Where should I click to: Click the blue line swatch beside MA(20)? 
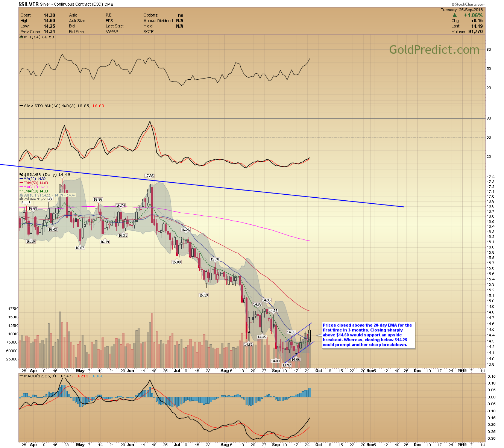[21, 179]
